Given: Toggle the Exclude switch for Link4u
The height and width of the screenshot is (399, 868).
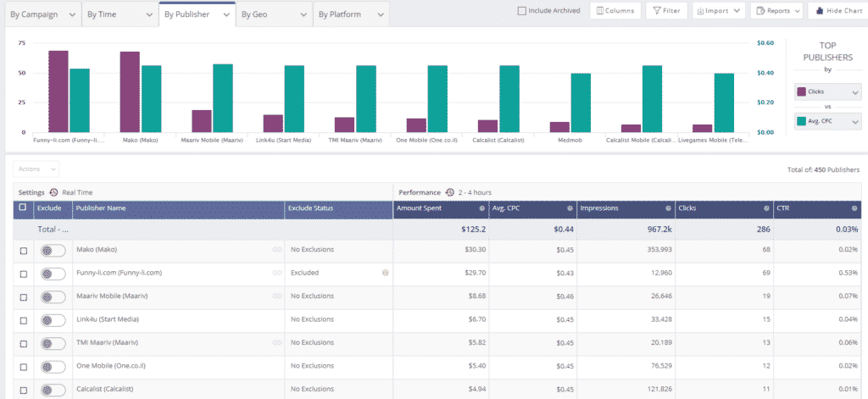Looking at the screenshot, I should pyautogui.click(x=53, y=320).
